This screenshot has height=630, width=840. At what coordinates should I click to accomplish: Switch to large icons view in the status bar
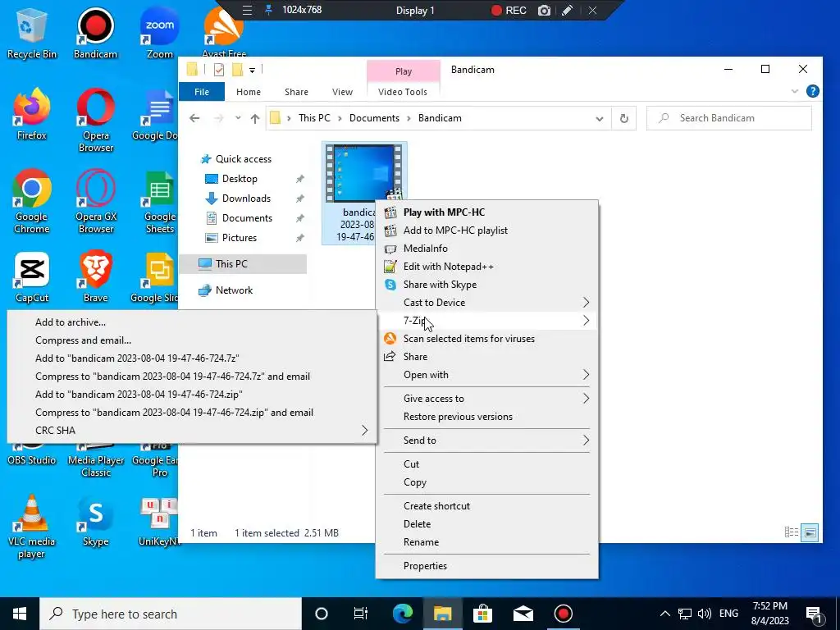click(810, 532)
